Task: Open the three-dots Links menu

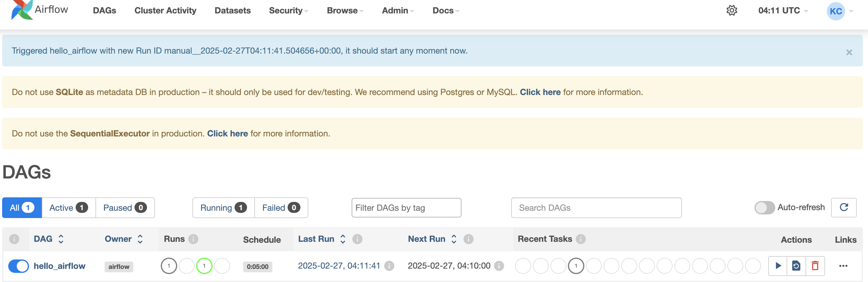Action: click(x=843, y=266)
